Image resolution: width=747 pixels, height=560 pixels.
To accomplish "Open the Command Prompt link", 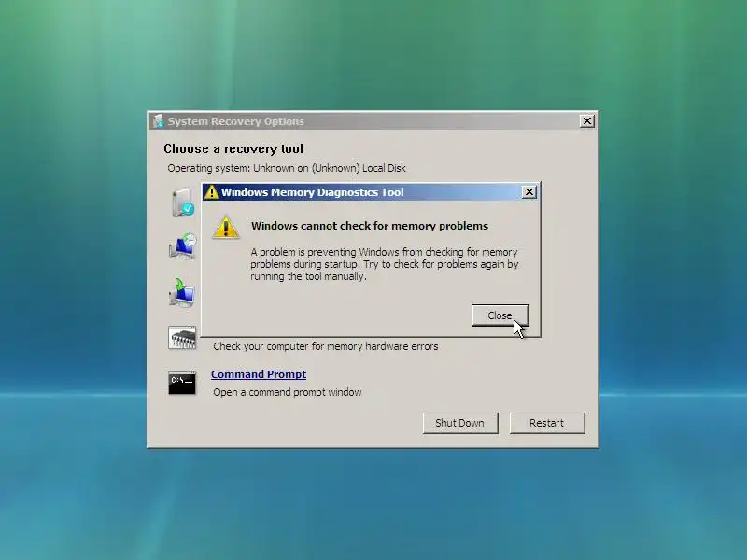I will pyautogui.click(x=259, y=374).
